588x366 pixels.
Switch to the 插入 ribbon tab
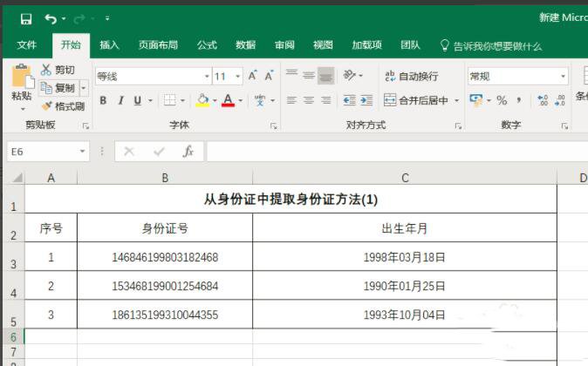click(x=109, y=45)
